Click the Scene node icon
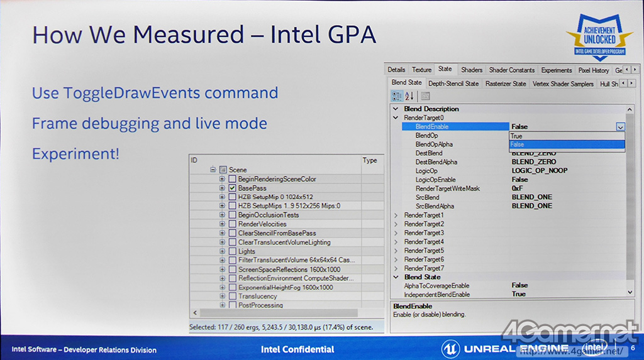This screenshot has height=360, width=644. 223,170
